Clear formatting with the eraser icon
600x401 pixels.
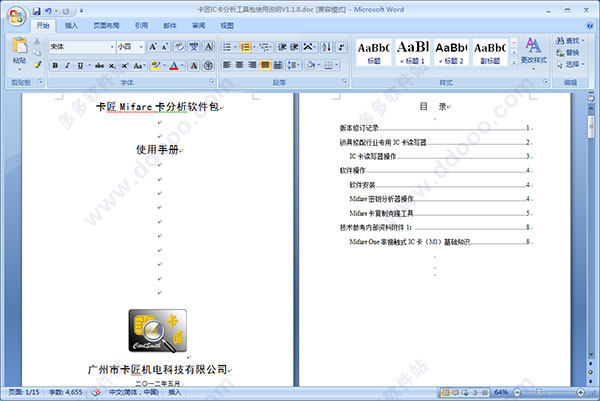point(179,47)
